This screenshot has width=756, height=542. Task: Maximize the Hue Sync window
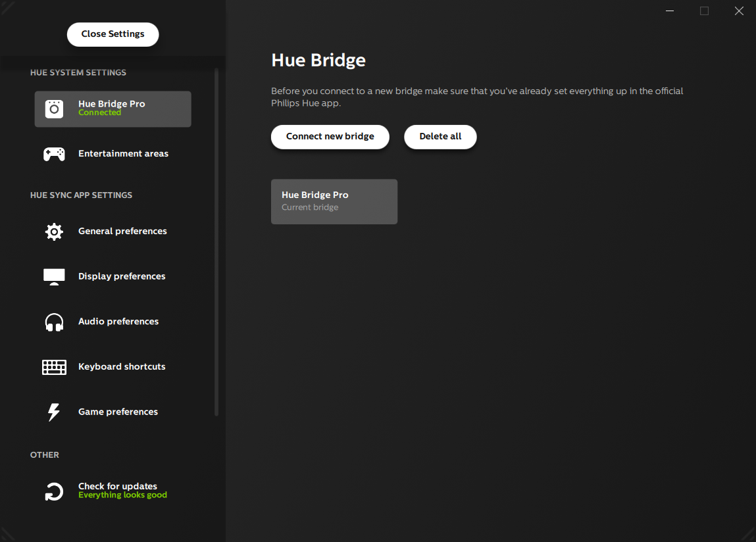[x=704, y=11]
